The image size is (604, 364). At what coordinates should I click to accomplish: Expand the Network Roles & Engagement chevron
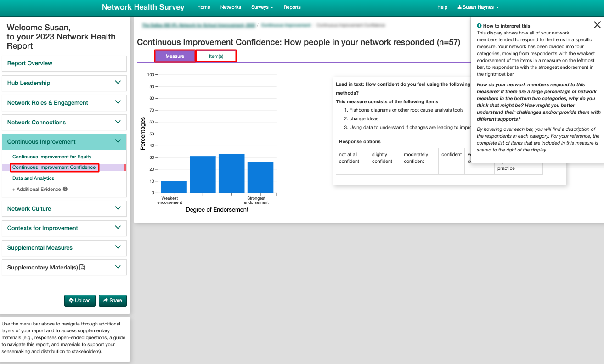click(x=118, y=102)
